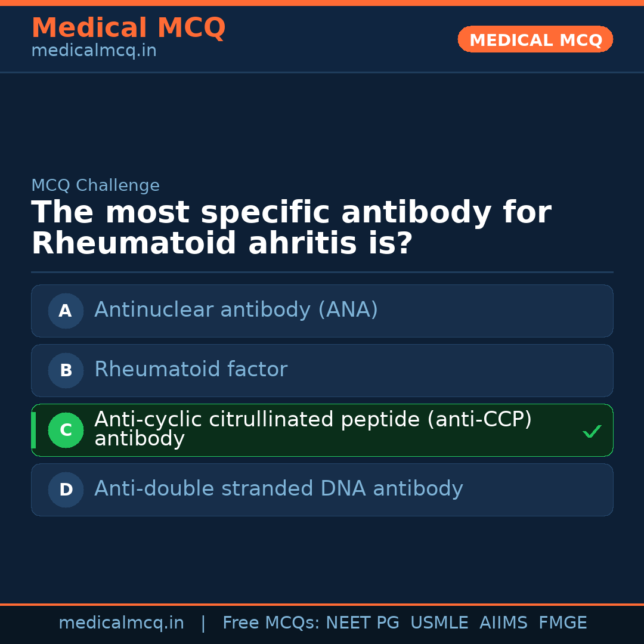Click the orange MEDICAL MCQ badge
Screen dimensions: 644x644
(535, 40)
